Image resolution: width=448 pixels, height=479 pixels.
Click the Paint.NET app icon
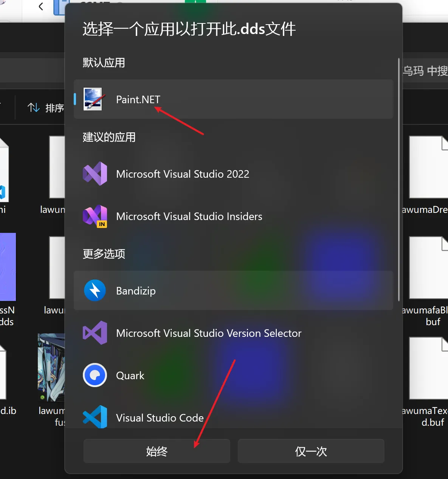click(x=93, y=99)
